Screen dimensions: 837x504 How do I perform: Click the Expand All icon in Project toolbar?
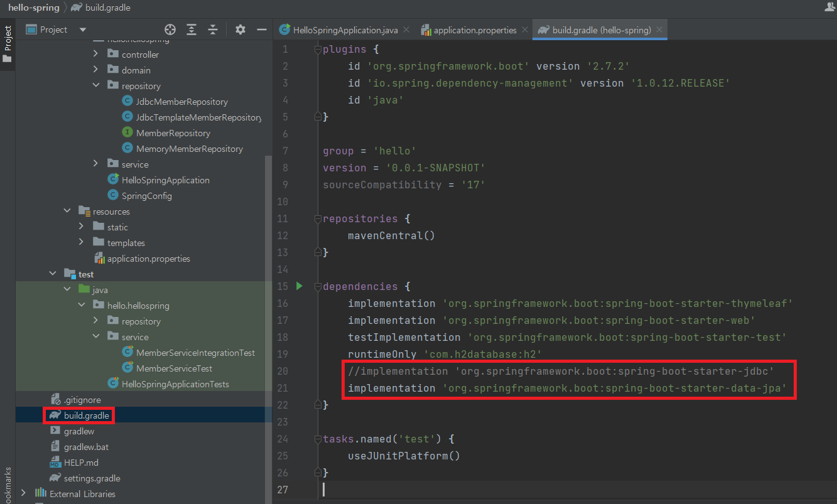[192, 29]
